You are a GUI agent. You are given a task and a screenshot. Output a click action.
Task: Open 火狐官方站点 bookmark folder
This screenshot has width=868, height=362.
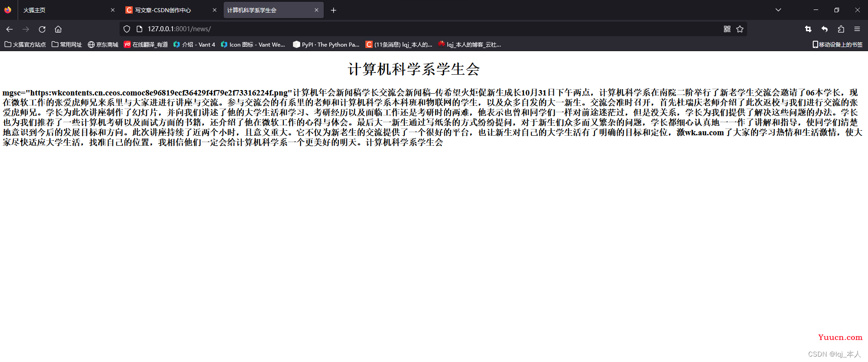click(25, 44)
